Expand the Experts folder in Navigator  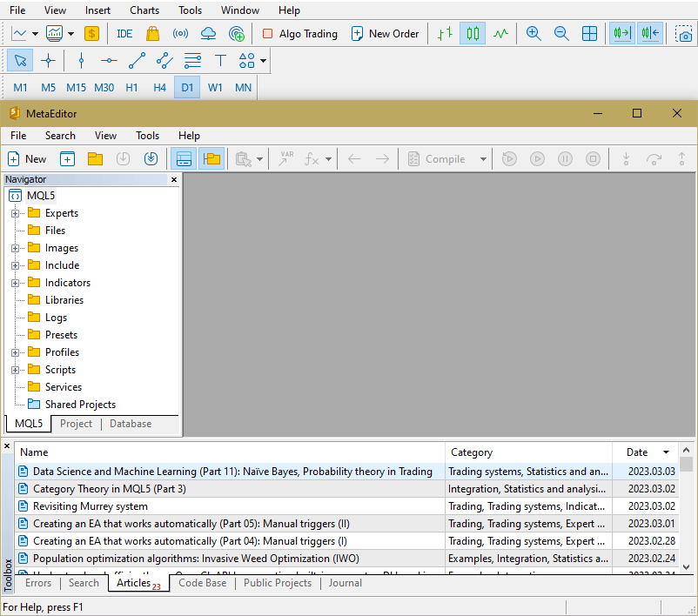pyautogui.click(x=15, y=213)
